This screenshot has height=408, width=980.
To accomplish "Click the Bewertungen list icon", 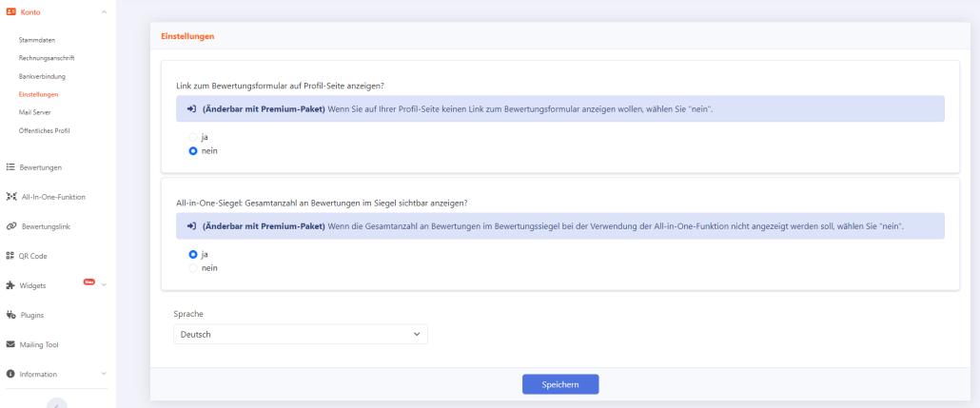I will pyautogui.click(x=10, y=167).
